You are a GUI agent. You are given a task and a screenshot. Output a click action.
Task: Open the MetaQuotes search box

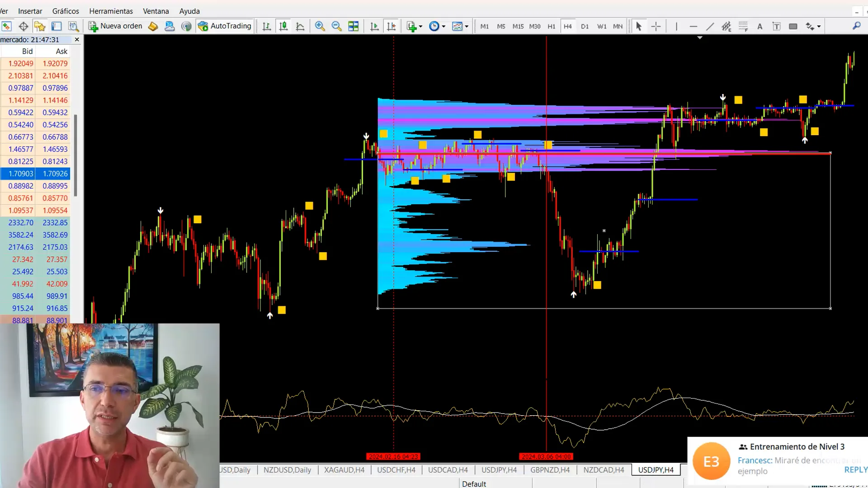(x=857, y=26)
